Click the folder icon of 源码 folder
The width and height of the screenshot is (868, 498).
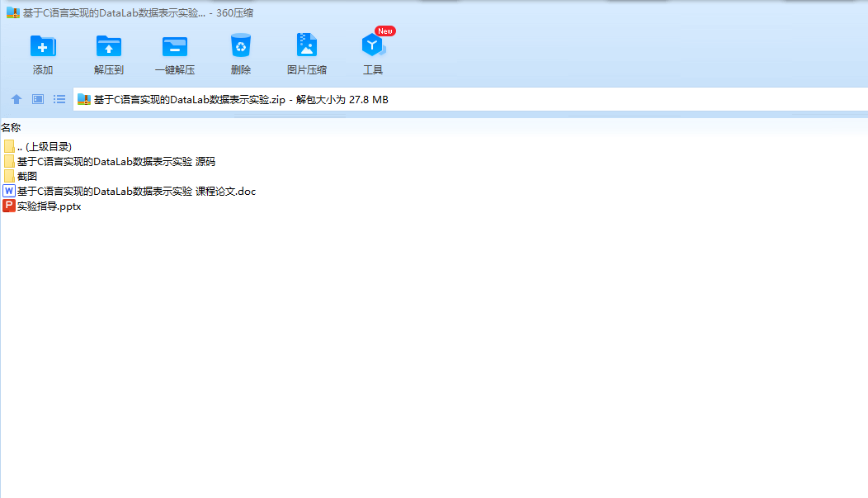coord(9,161)
